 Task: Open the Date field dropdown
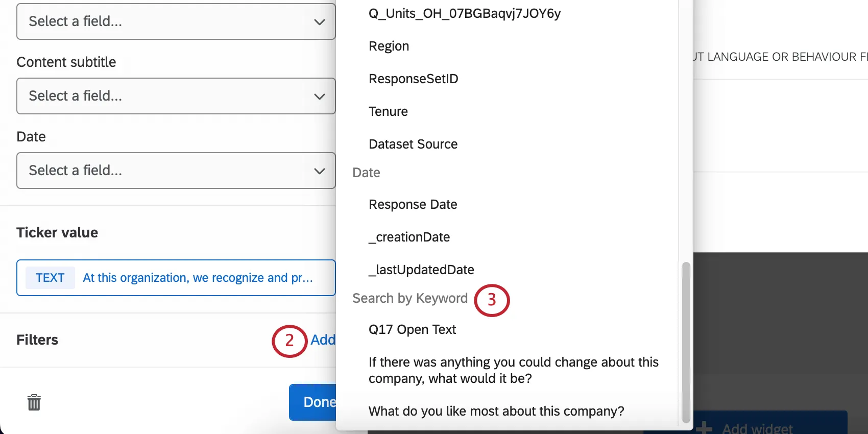(x=176, y=171)
